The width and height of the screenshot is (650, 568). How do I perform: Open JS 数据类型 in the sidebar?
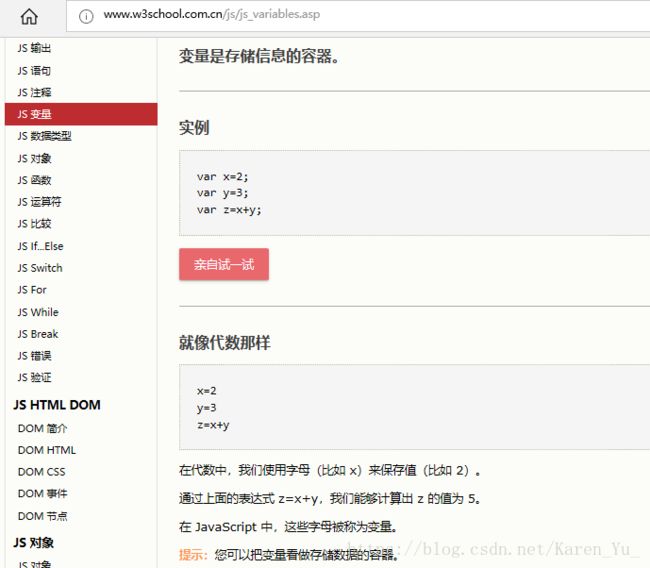[x=44, y=136]
